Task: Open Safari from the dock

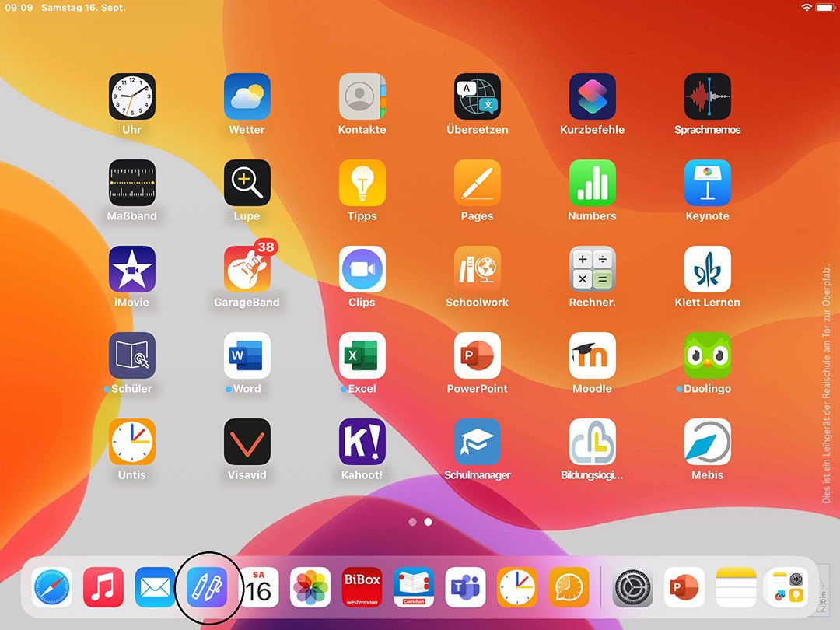Action: 51,587
